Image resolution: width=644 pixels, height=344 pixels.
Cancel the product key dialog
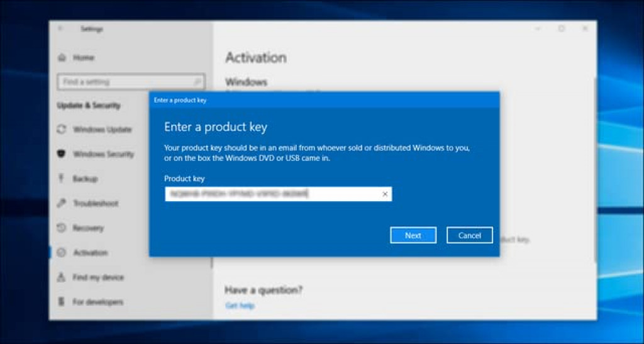click(x=469, y=235)
